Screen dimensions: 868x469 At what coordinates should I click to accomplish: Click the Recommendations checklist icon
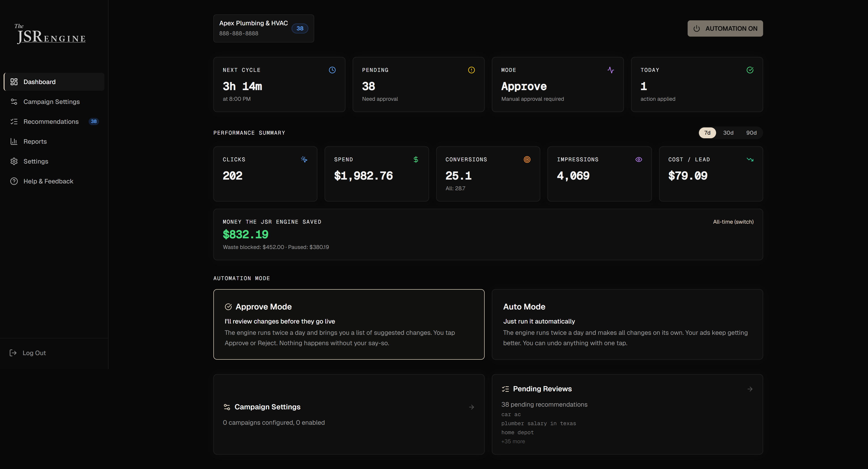coord(14,122)
